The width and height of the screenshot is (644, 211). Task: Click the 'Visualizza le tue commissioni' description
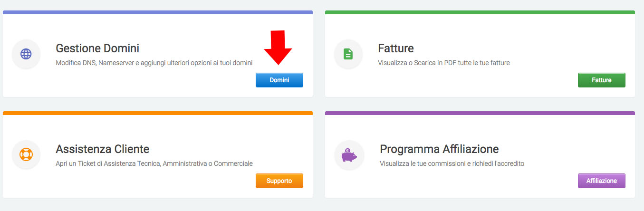452,163
